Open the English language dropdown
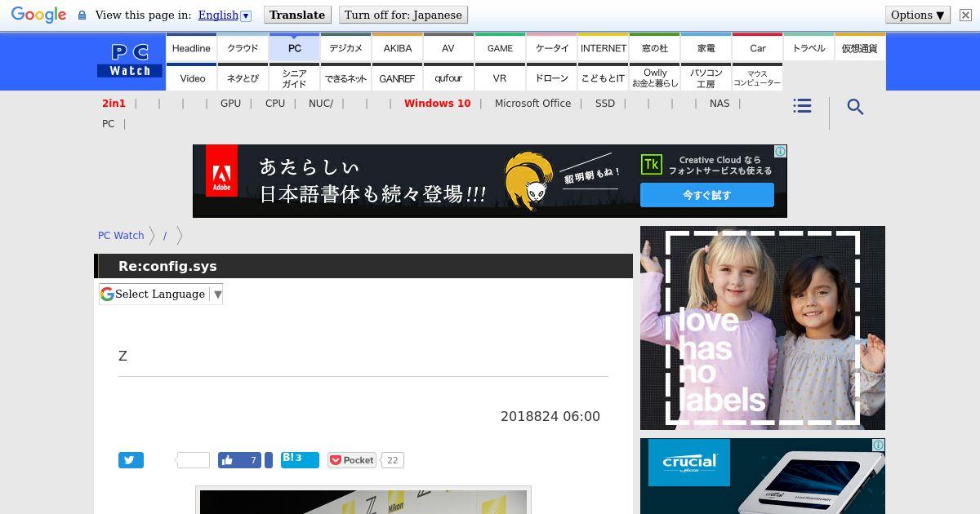980x514 pixels. pos(225,15)
